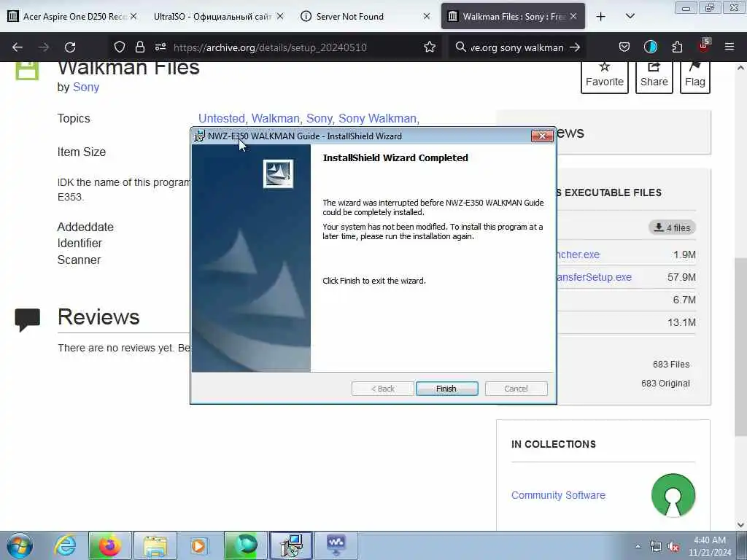Launch Internet Explorer from taskbar

[64, 545]
